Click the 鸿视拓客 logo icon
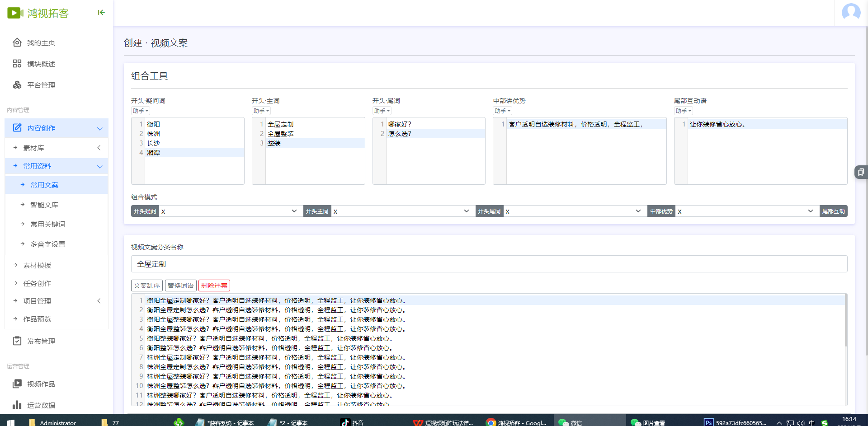 click(x=15, y=13)
